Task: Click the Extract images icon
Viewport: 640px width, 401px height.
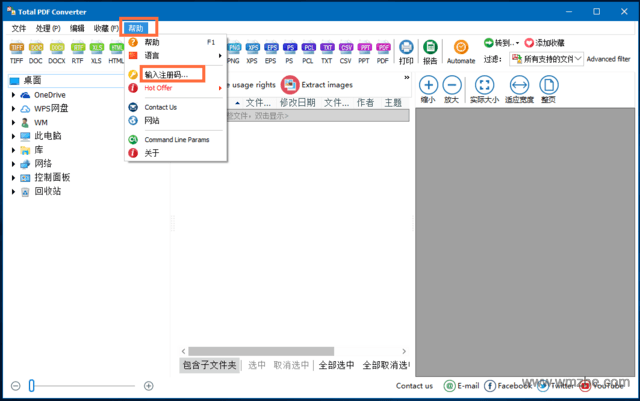Action: point(290,85)
